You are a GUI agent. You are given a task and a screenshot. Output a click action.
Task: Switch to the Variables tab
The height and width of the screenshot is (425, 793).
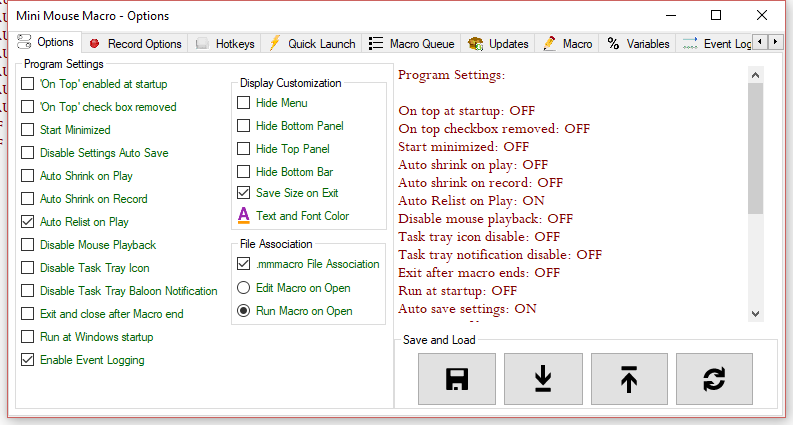click(x=638, y=44)
